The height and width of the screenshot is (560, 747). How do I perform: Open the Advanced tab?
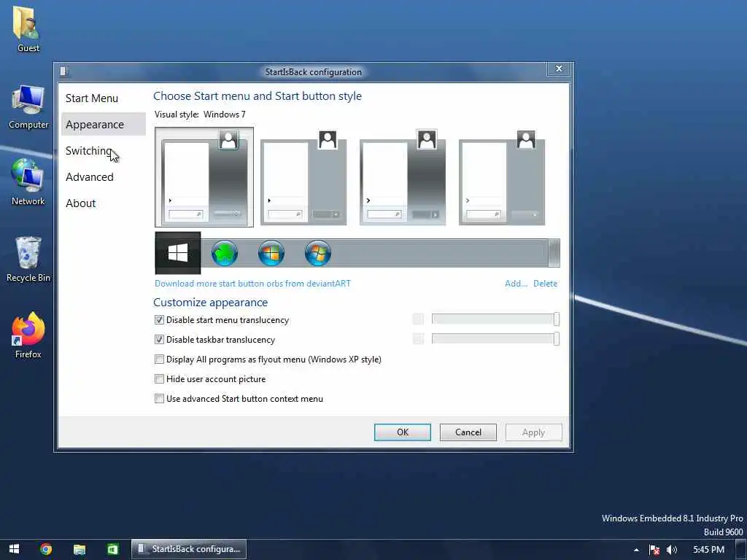coord(104,176)
